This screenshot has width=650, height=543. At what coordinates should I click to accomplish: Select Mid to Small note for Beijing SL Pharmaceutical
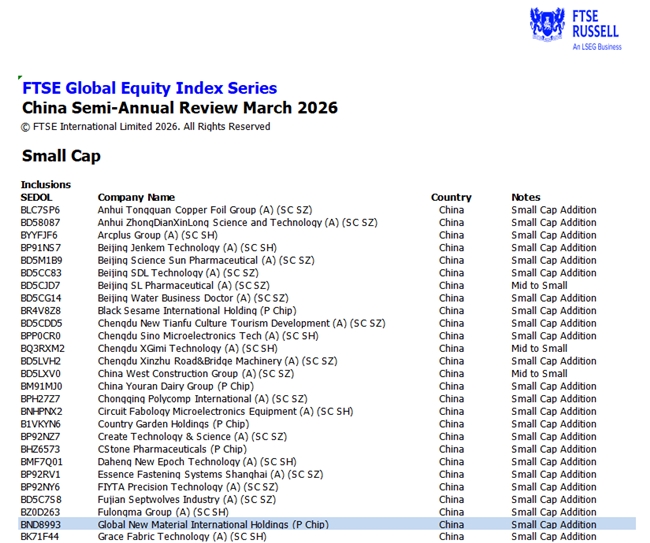[x=539, y=285]
